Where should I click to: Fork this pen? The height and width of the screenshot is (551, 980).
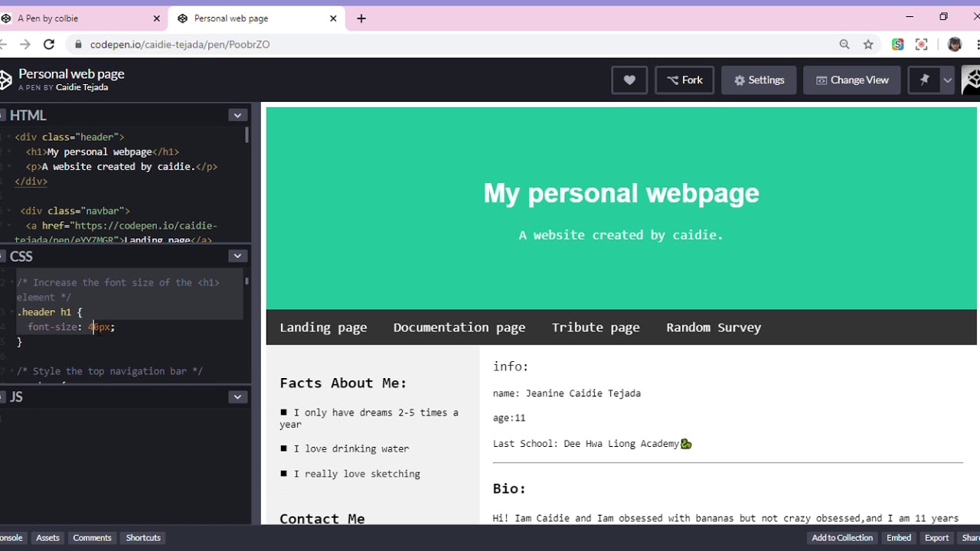(684, 80)
